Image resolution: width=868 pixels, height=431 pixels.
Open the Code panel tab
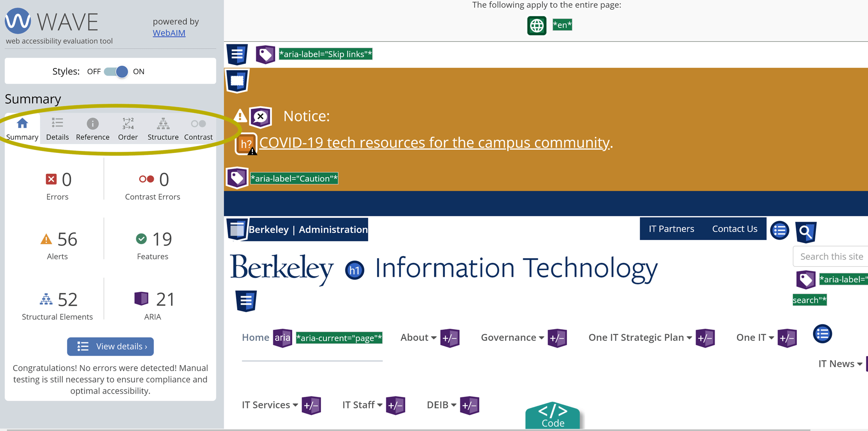pyautogui.click(x=552, y=416)
